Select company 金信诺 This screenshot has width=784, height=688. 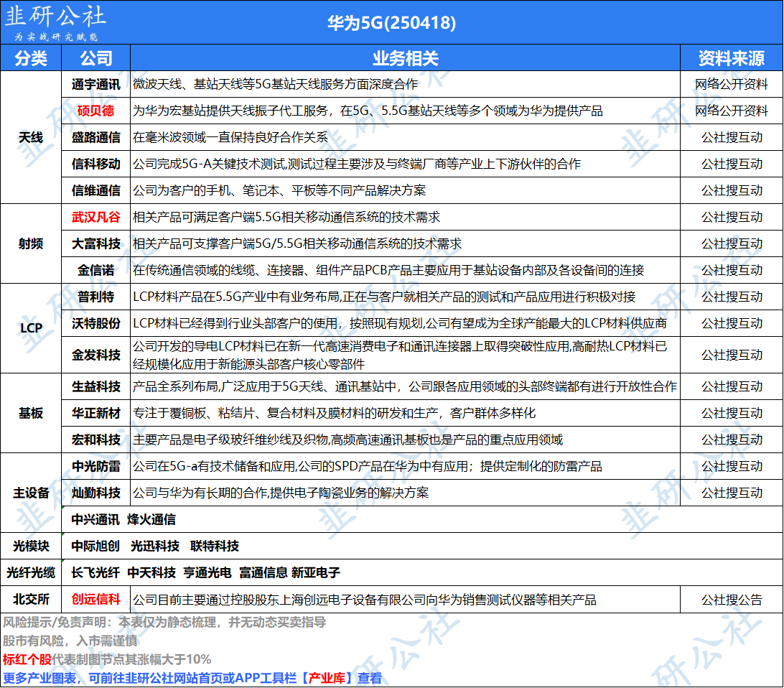(96, 270)
